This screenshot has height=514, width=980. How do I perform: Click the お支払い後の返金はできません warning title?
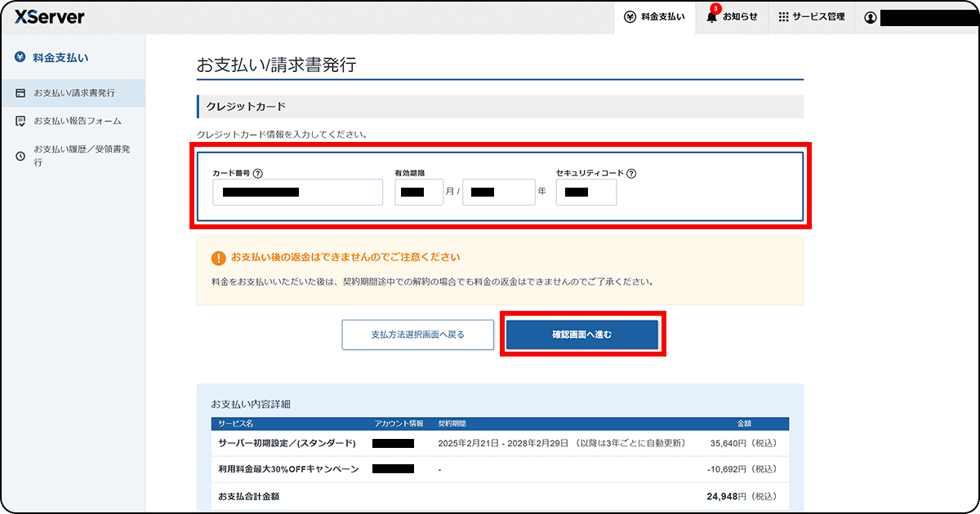pyautogui.click(x=345, y=257)
